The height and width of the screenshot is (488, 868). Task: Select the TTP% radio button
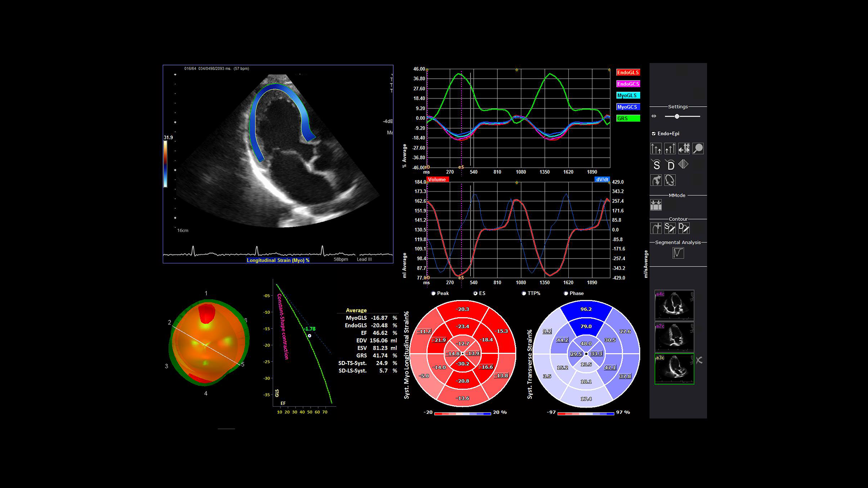[x=524, y=293]
